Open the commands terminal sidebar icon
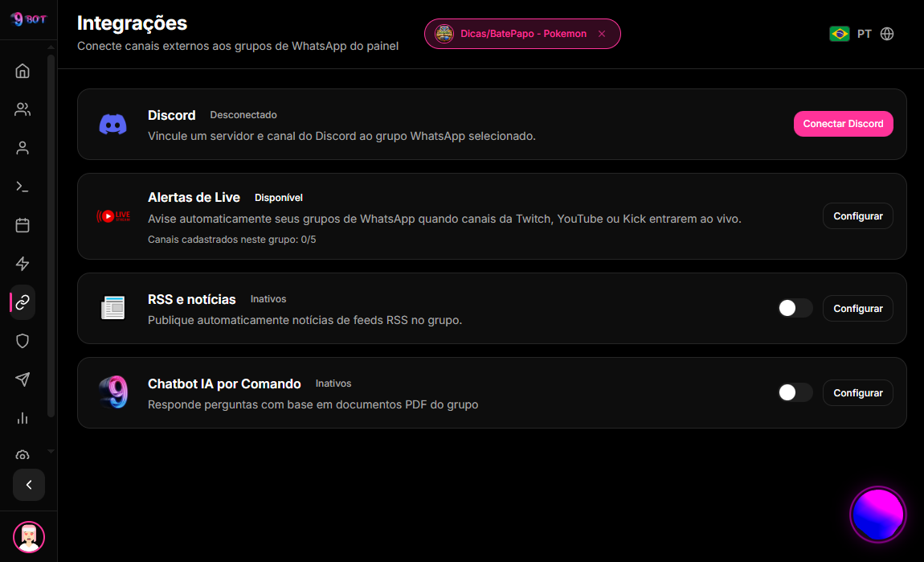Screen dimensions: 924x562 (x=22, y=187)
